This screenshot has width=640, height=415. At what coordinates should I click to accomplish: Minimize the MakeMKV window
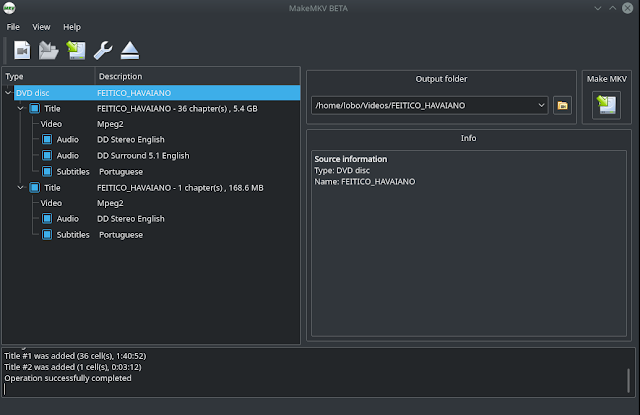pyautogui.click(x=598, y=8)
